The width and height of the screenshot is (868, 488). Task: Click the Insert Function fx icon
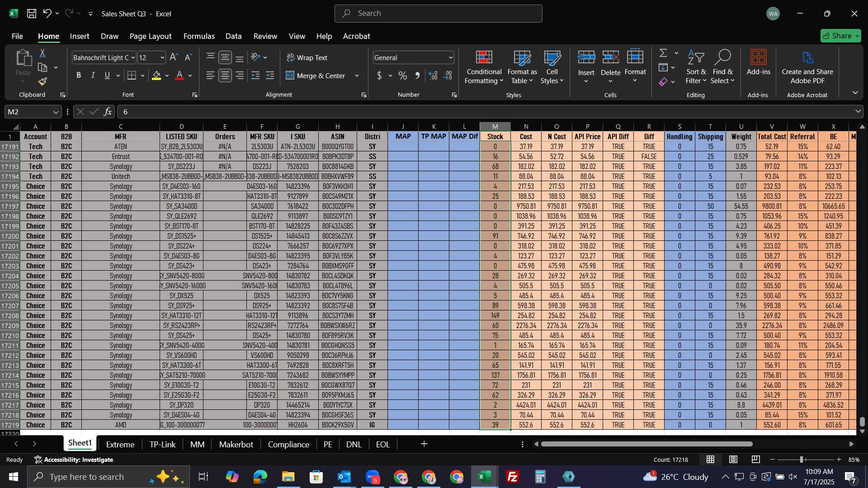108,112
